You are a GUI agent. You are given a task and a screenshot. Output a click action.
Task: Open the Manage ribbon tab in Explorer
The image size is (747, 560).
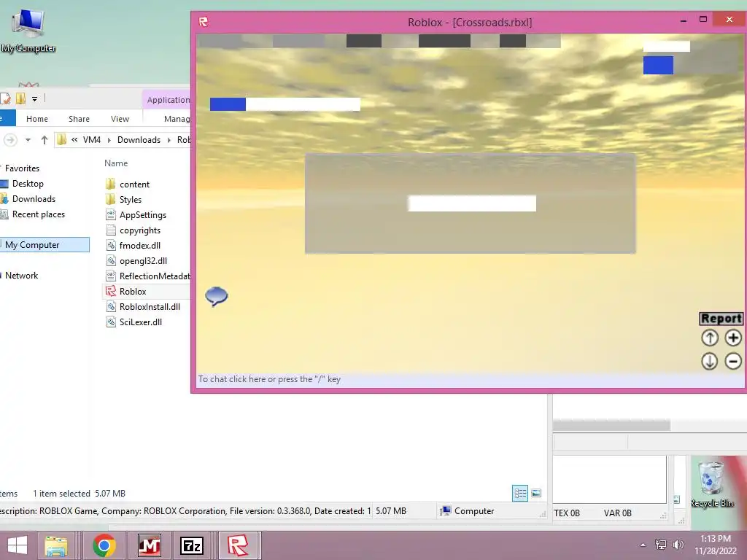click(177, 119)
